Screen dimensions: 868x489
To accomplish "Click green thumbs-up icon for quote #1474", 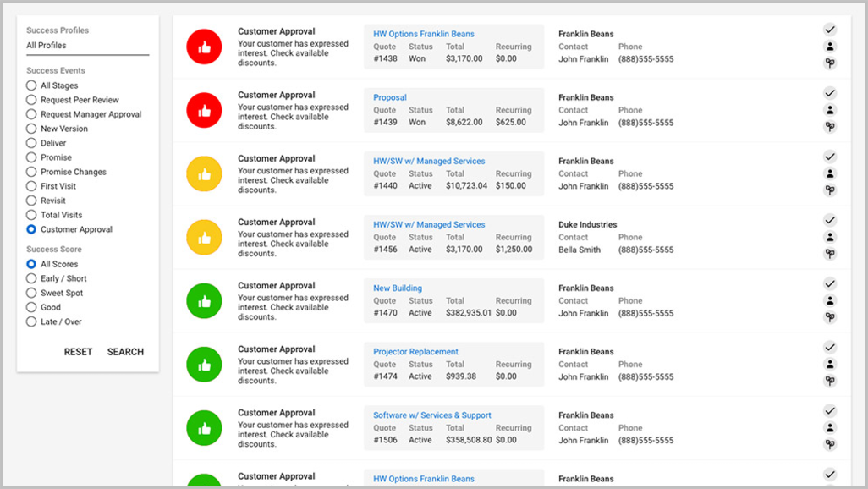I will coord(204,365).
